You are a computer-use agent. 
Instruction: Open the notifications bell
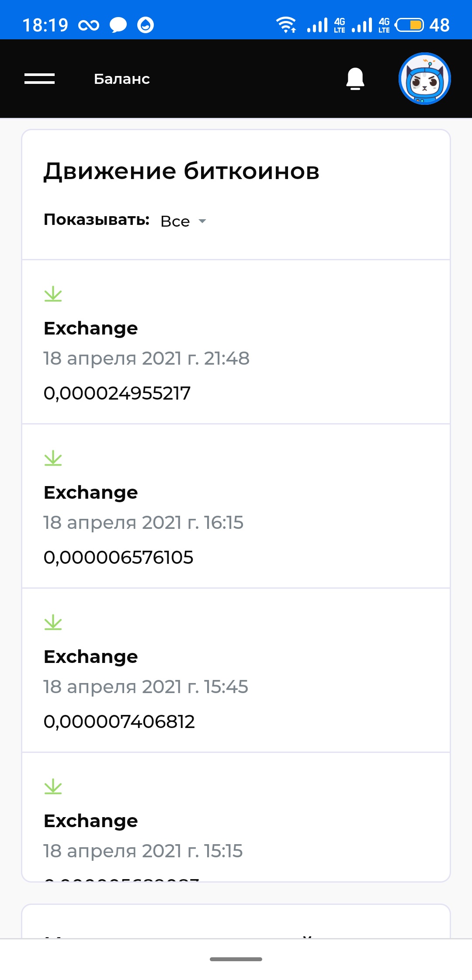(355, 79)
